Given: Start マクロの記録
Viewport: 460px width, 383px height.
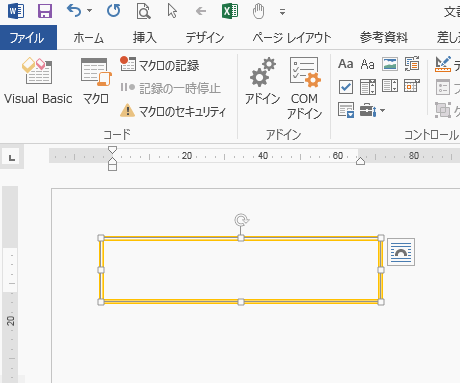Looking at the screenshot, I should pos(160,65).
